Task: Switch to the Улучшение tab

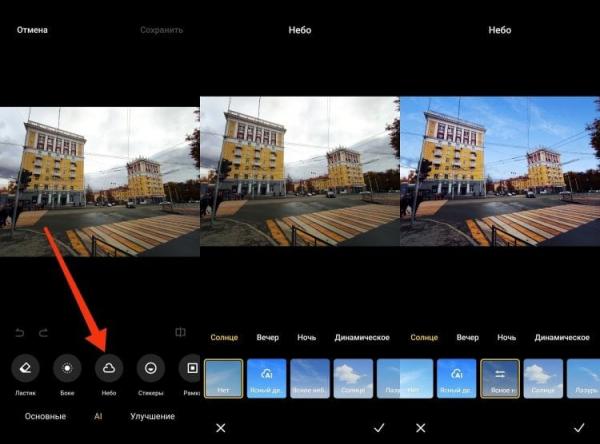Action: [x=152, y=416]
